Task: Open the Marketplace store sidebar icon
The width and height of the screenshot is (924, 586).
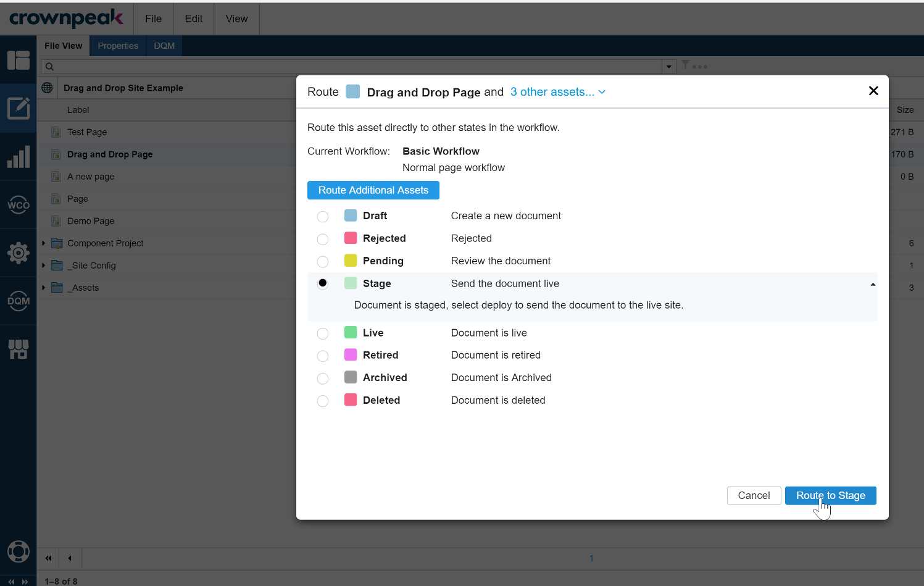Action: click(19, 349)
